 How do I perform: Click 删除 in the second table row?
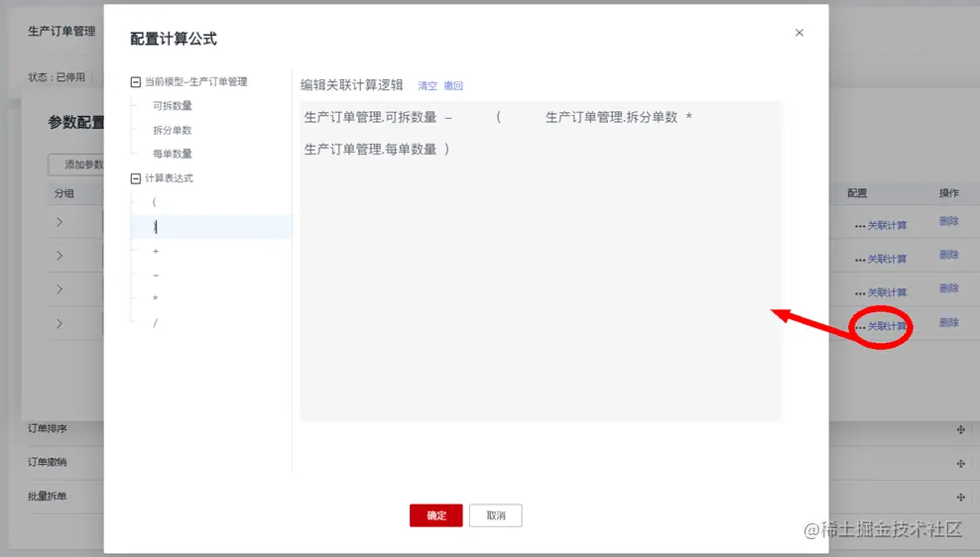click(948, 255)
